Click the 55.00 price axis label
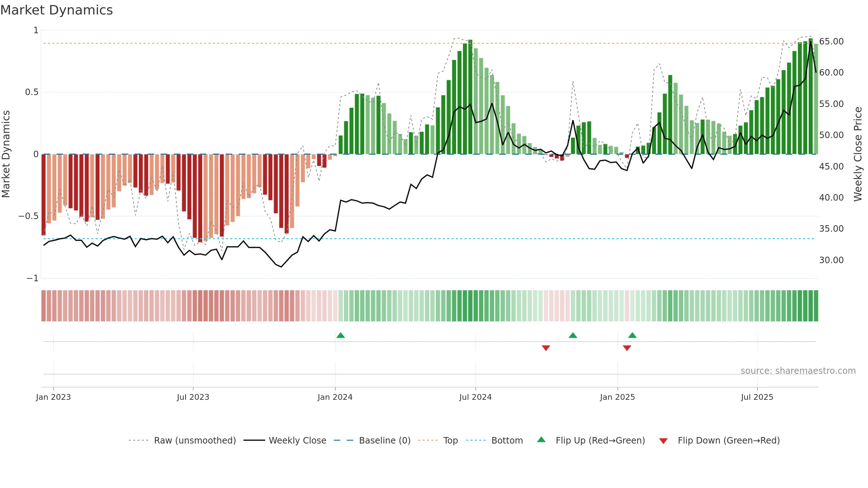Screen dimensions: 868x488 831,104
